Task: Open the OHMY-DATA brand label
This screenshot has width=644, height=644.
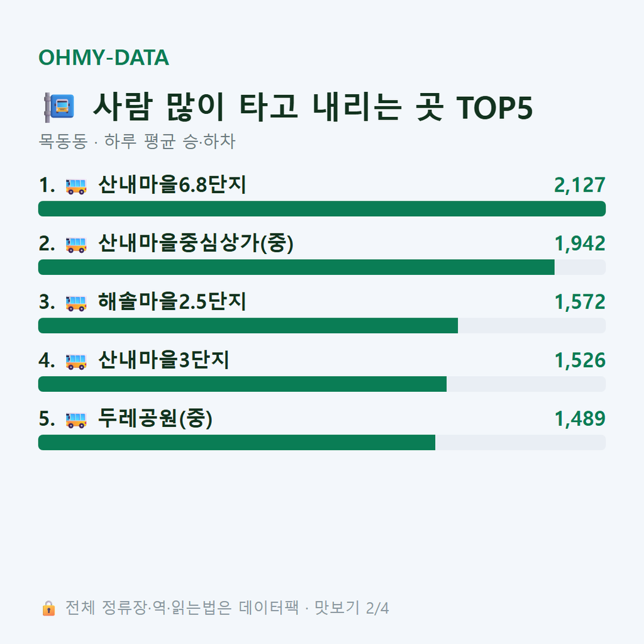Action: 104,57
